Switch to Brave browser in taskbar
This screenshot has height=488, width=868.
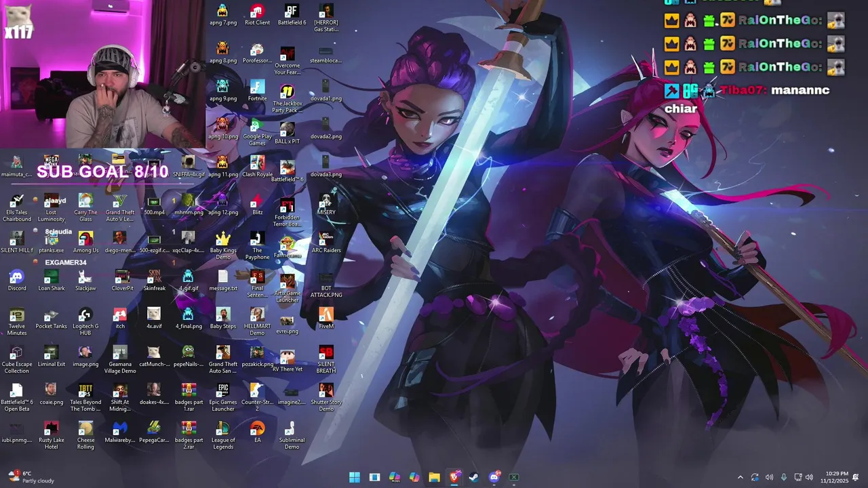point(454,477)
